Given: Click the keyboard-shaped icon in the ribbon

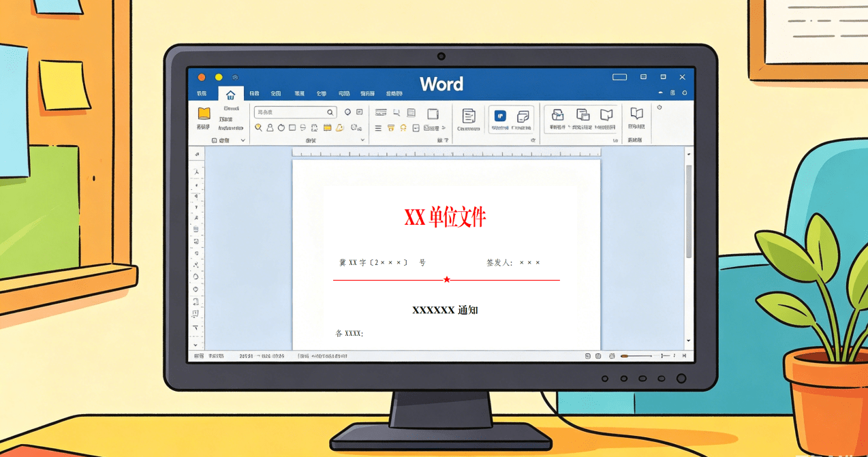Looking at the screenshot, I should click(381, 112).
